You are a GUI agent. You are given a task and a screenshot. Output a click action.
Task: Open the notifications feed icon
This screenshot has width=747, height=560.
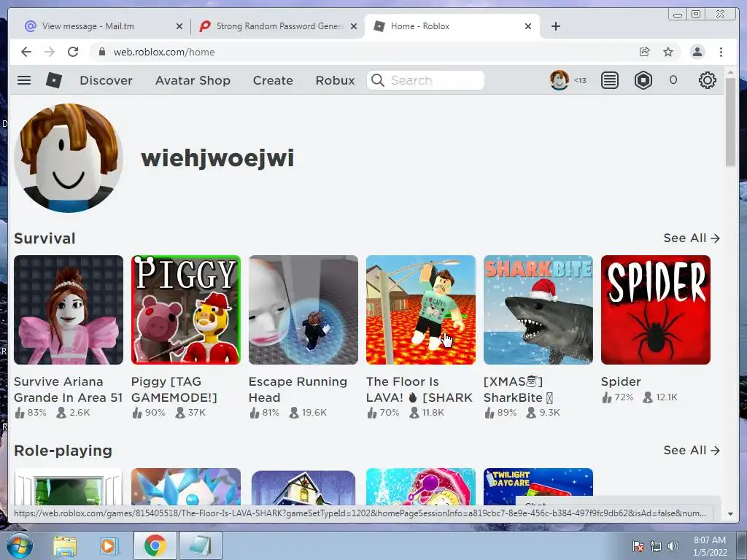(x=609, y=80)
